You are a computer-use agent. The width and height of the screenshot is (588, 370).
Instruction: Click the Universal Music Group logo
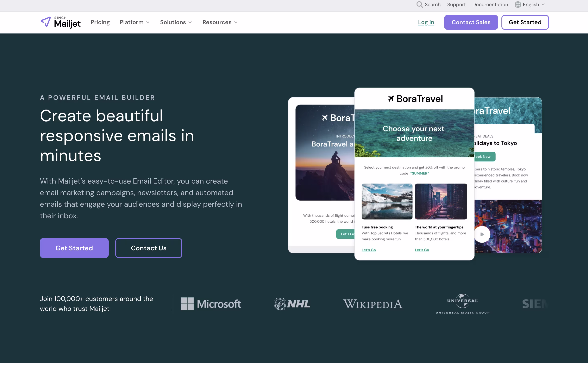(463, 304)
